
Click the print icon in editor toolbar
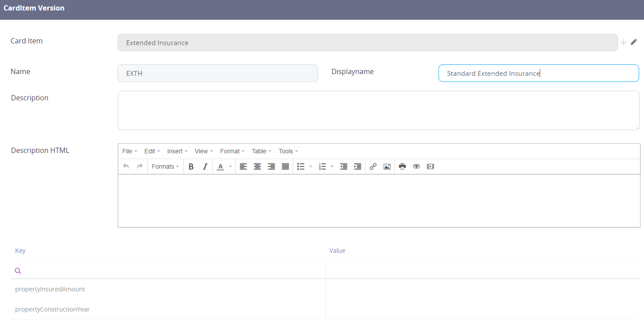tap(402, 166)
